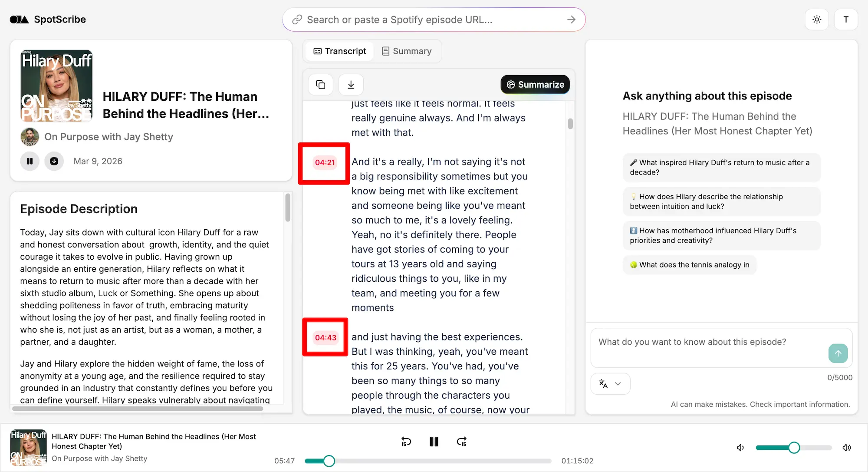Download the transcript via the download icon
Screen dimensions: 868x472
click(x=351, y=84)
